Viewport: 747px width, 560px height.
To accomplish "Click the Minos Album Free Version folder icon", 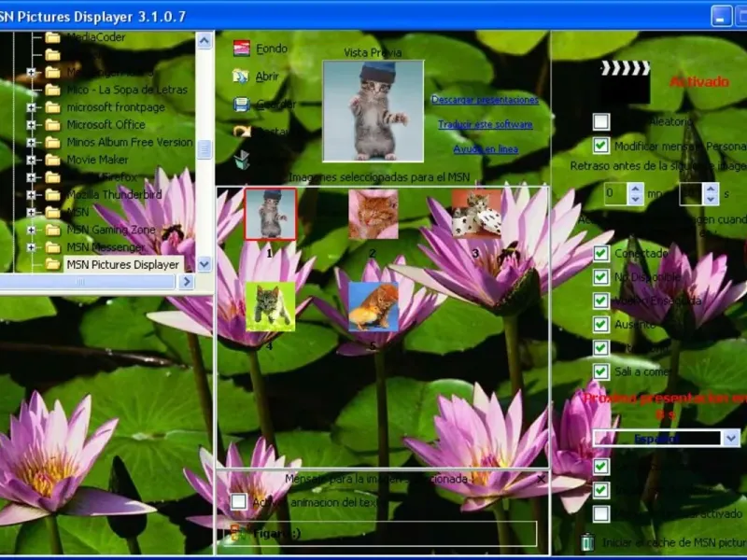I will (52, 143).
